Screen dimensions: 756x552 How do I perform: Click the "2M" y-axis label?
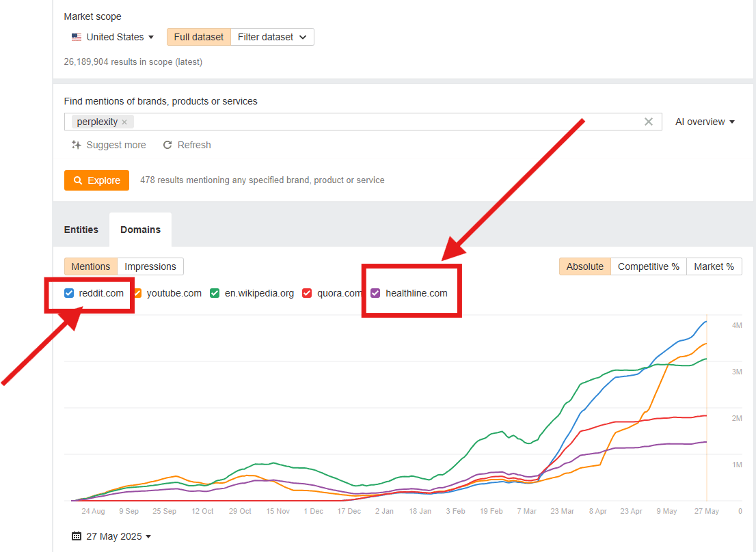click(737, 418)
